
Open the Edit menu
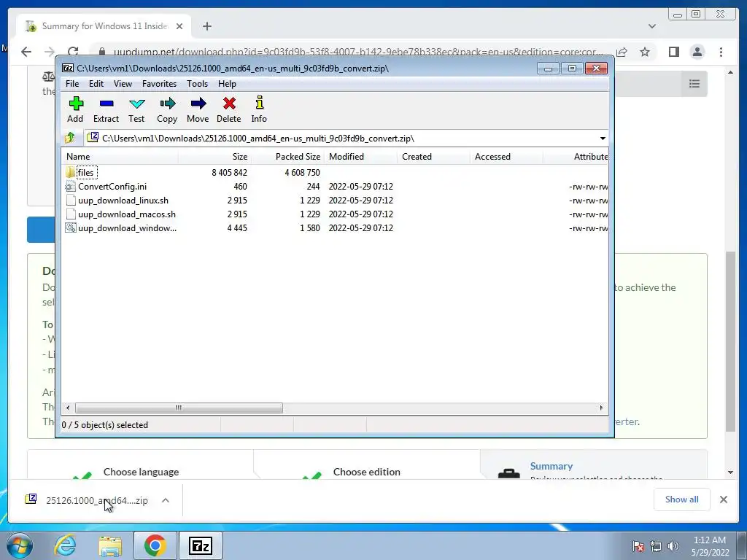96,84
